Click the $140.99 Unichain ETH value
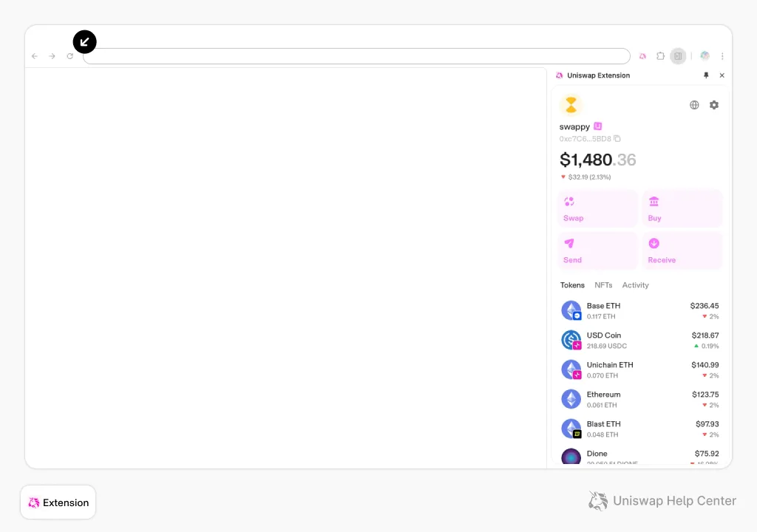The height and width of the screenshot is (532, 757). pyautogui.click(x=705, y=365)
